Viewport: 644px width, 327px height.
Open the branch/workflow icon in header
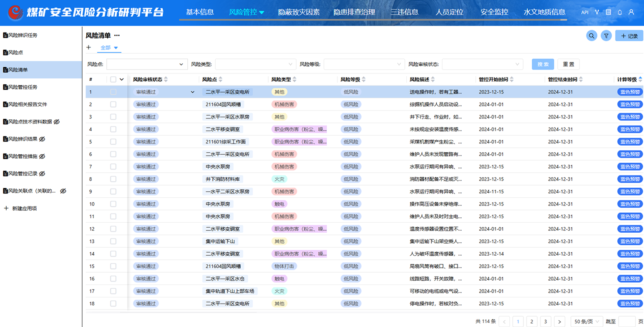click(597, 13)
